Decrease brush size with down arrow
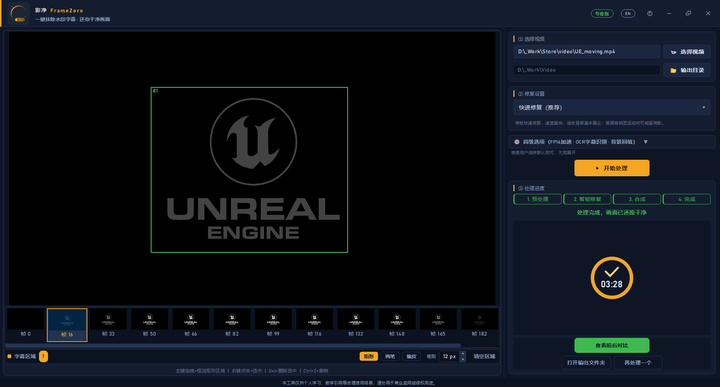 pyautogui.click(x=462, y=359)
